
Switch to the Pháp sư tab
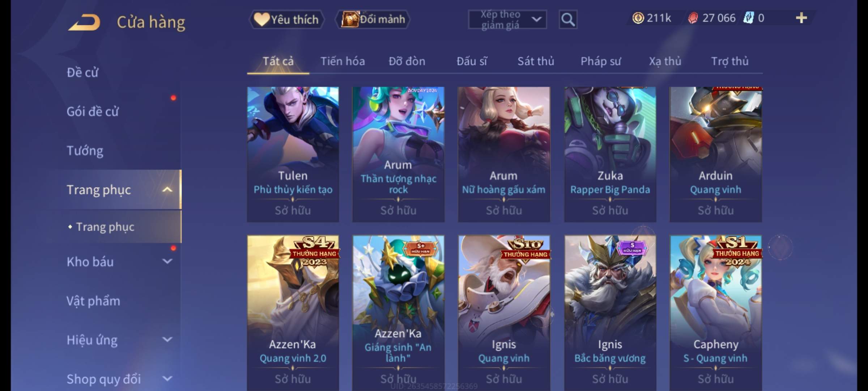coord(600,61)
